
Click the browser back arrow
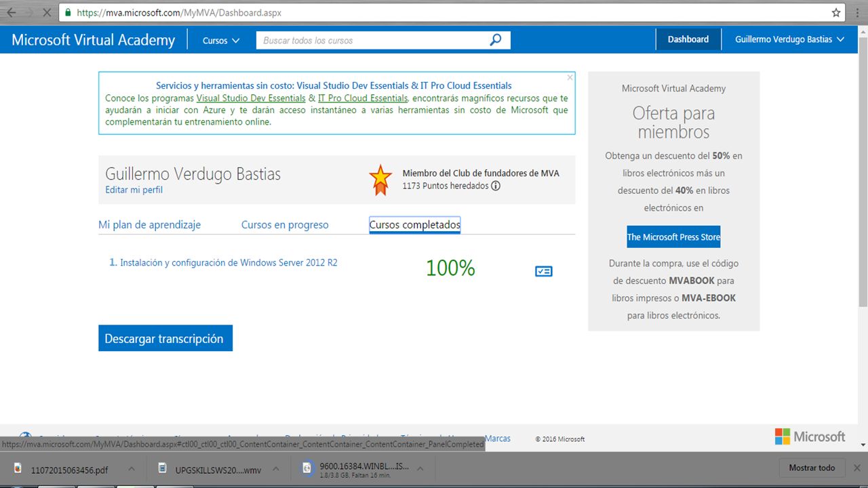click(x=10, y=12)
